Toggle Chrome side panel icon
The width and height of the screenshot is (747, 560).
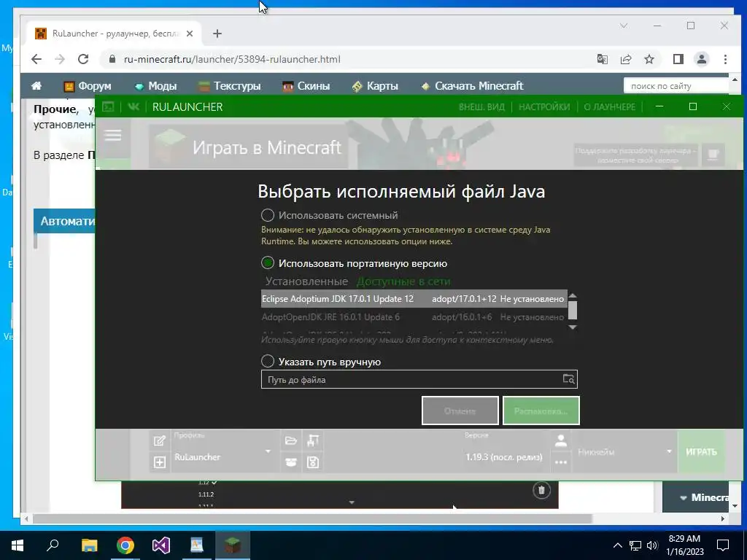point(678,59)
